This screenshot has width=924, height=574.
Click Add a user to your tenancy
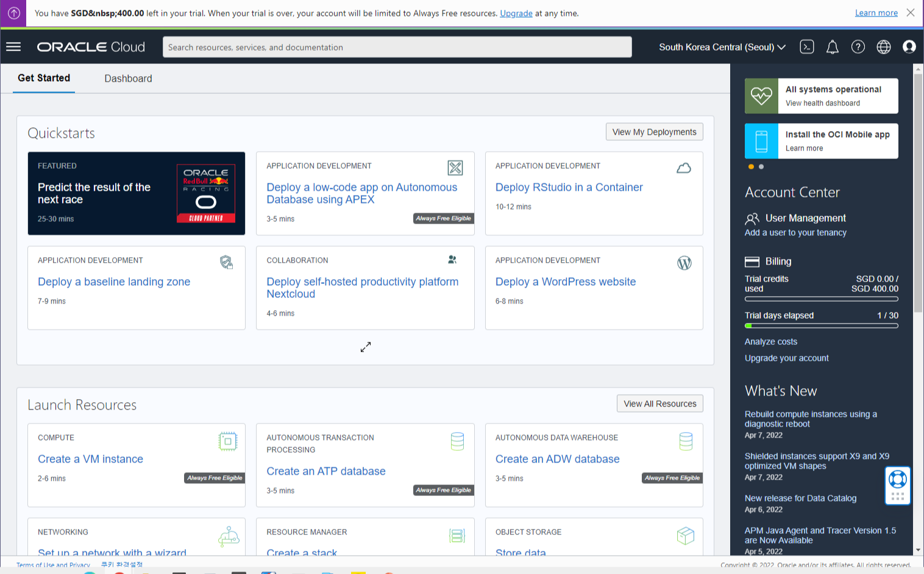795,233
